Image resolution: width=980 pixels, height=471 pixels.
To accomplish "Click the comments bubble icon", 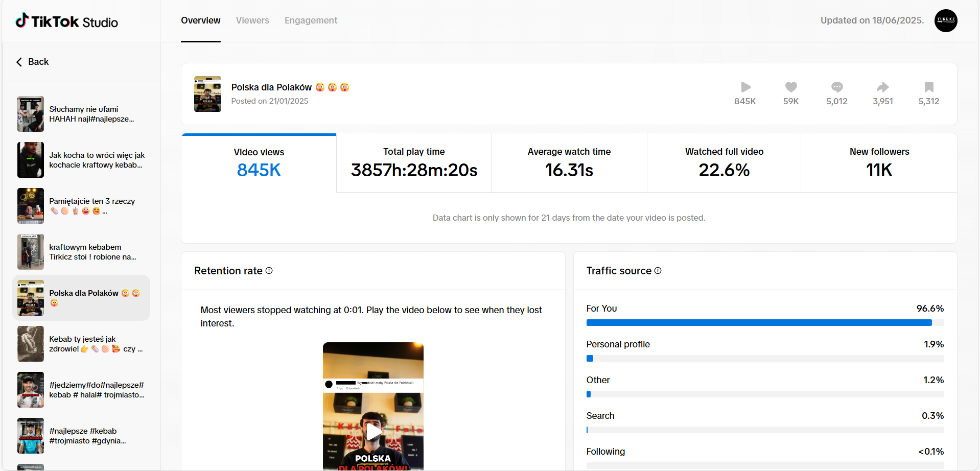I will (x=836, y=87).
